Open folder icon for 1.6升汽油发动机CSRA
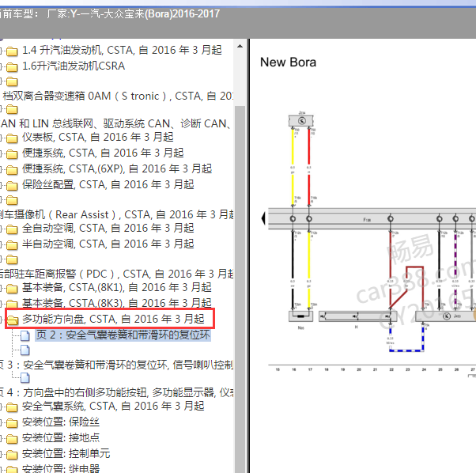476x473 pixels. point(12,66)
